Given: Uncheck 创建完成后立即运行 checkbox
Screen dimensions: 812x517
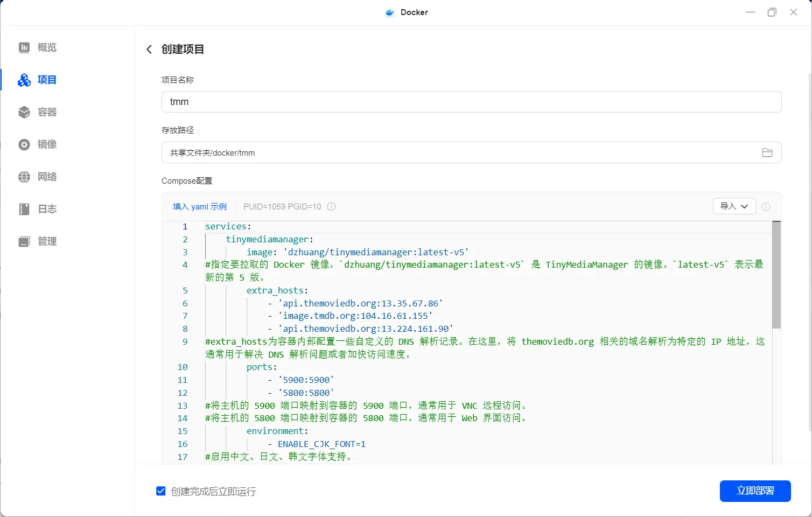Looking at the screenshot, I should [160, 491].
